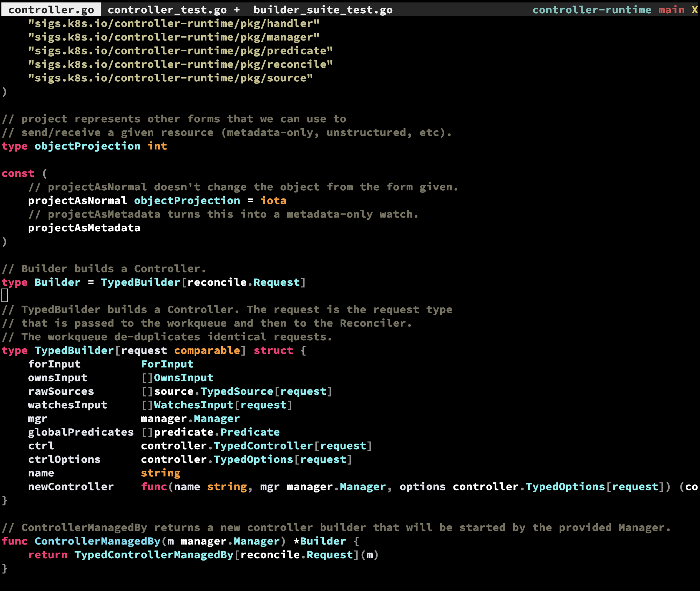Click projectAsNormal identifier in the iota line
This screenshot has width=700, height=591.
[77, 200]
